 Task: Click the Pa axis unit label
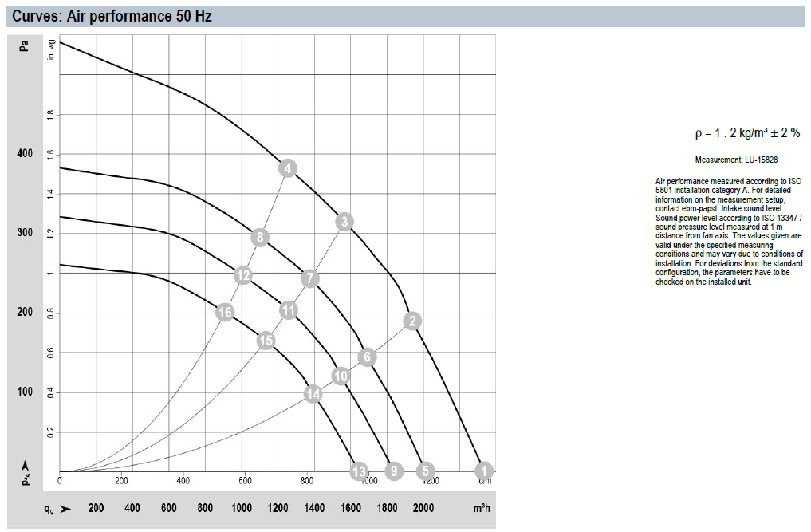pyautogui.click(x=24, y=46)
